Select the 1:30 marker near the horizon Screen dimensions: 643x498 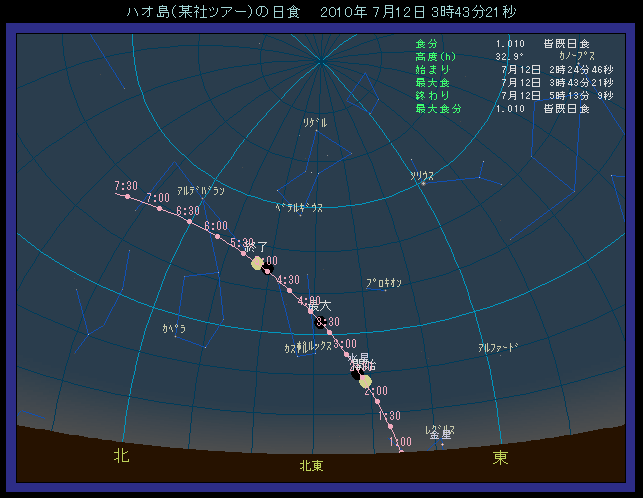(389, 416)
